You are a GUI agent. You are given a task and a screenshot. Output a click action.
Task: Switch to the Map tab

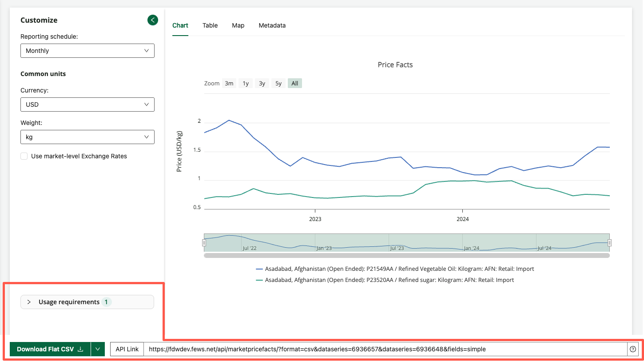(238, 25)
